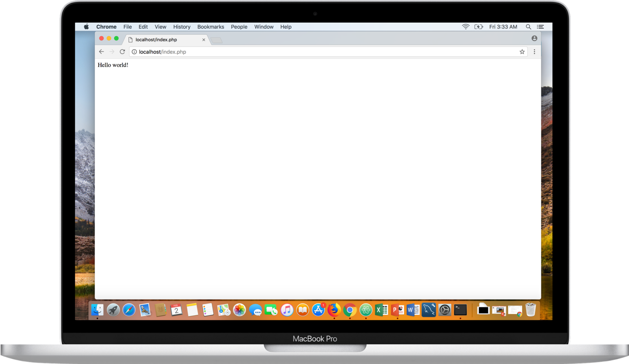
Task: Launch Microsoft Excel from the dock
Action: click(381, 310)
